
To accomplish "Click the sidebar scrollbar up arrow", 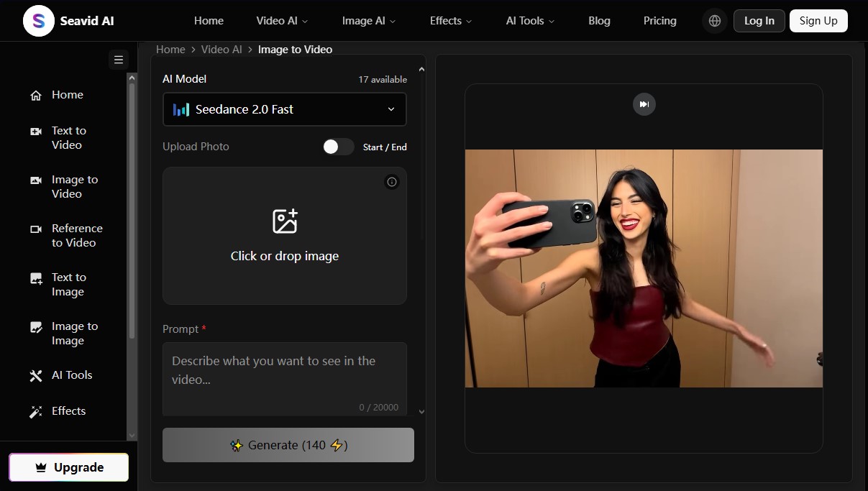I will tap(132, 77).
